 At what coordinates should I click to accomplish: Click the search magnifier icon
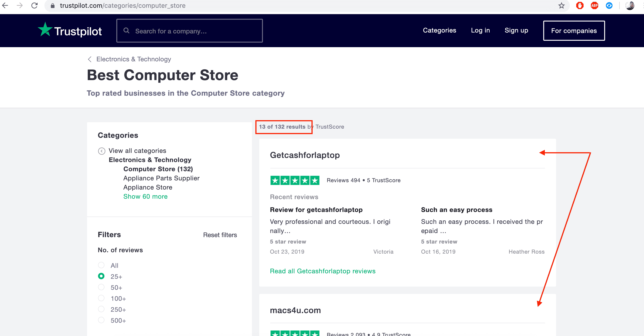click(x=126, y=30)
